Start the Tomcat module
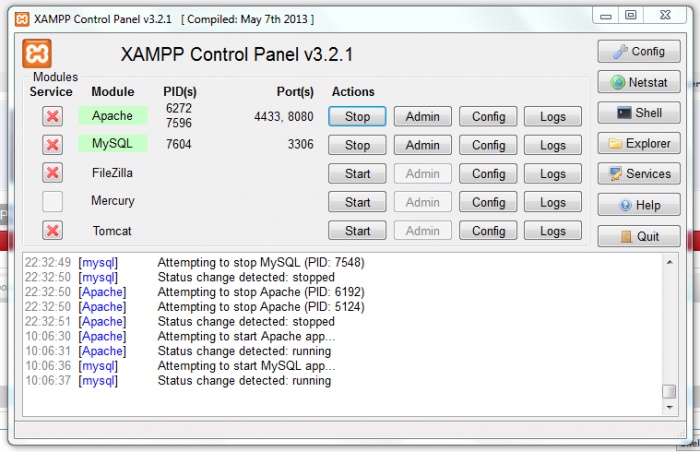 click(357, 231)
